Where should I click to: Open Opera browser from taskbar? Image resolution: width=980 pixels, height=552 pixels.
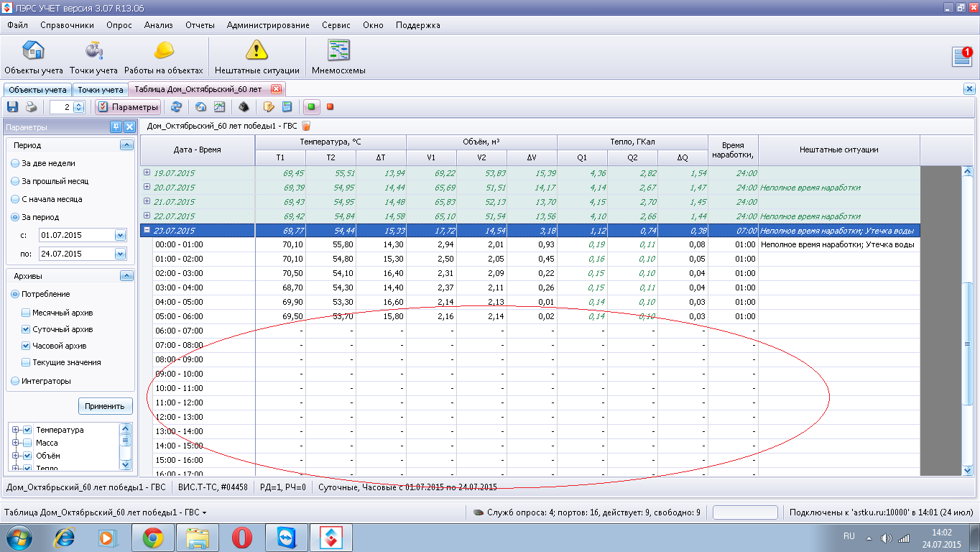[x=241, y=537]
